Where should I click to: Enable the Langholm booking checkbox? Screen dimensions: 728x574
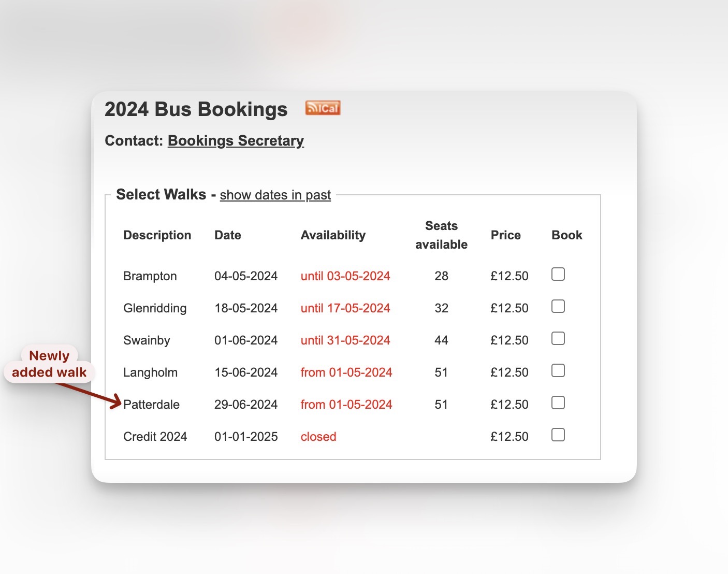pyautogui.click(x=558, y=370)
